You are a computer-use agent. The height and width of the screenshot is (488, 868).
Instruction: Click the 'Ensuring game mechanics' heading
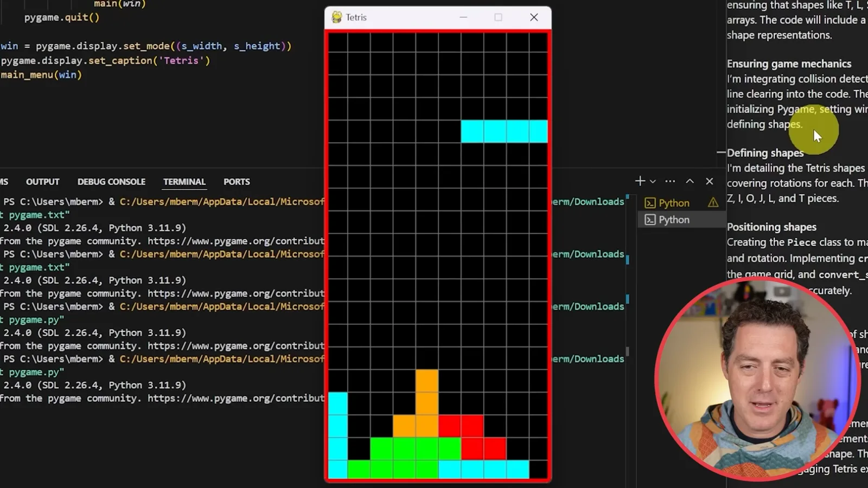[789, 63]
